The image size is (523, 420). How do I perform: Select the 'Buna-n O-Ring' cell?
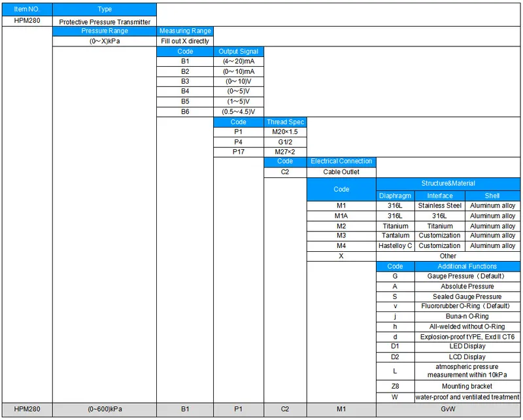coord(467,317)
